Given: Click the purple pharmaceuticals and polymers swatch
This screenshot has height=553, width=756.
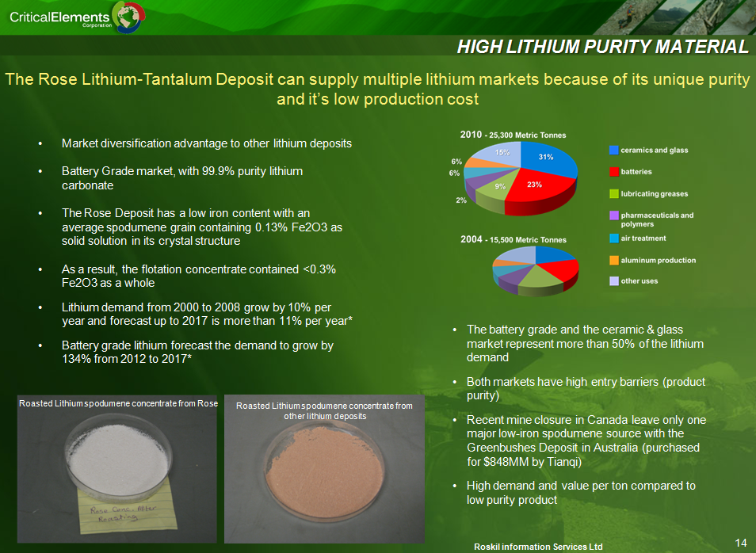Looking at the screenshot, I should pyautogui.click(x=614, y=215).
